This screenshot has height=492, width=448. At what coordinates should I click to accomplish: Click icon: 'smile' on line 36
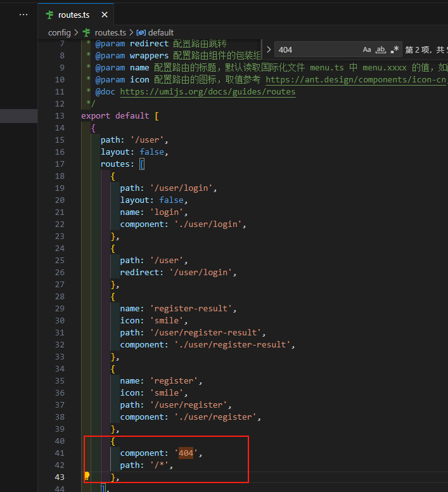[153, 393]
